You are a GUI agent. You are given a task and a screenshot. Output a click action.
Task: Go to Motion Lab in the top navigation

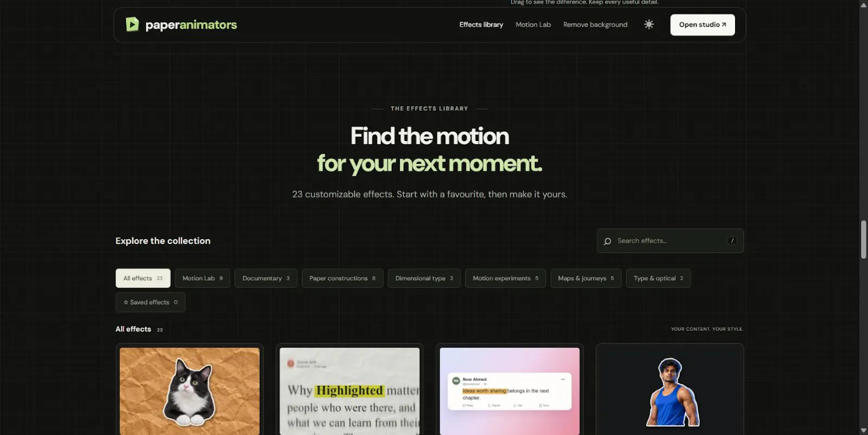point(533,24)
